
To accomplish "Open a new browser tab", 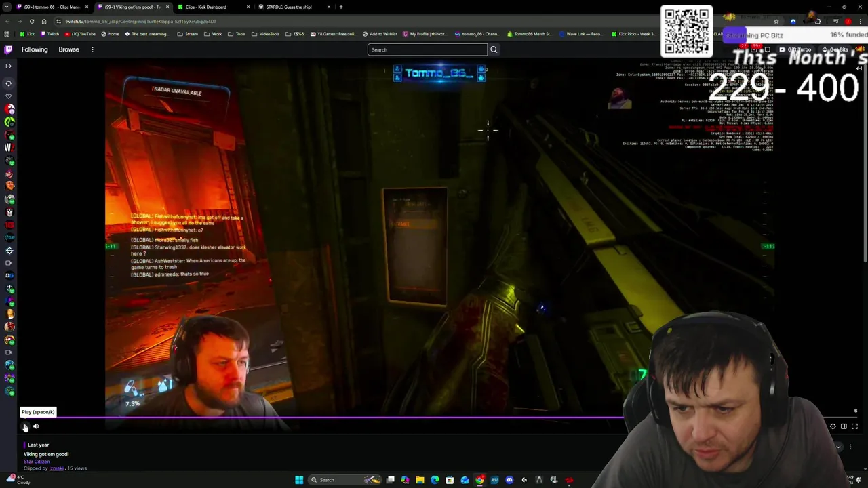I will pos(341,7).
